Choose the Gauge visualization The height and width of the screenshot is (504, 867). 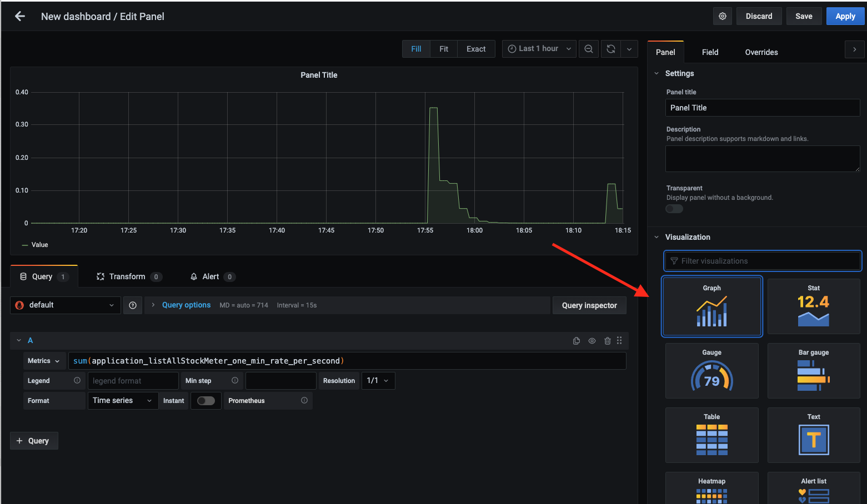[711, 371]
